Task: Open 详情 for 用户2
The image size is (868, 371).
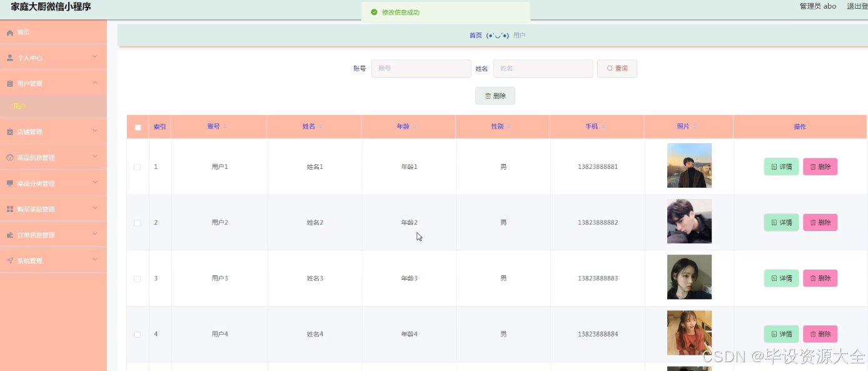Action: click(x=781, y=222)
